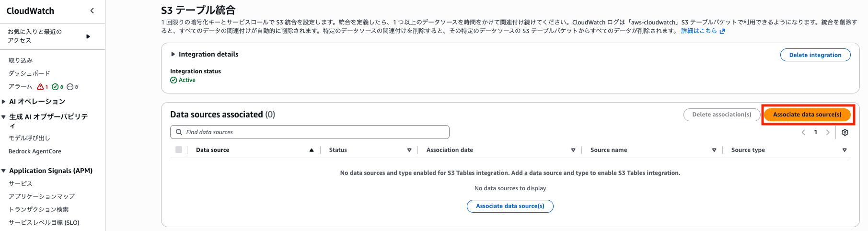Toggle the select-all checkbox in the table header
Screen dimensions: 868x231
tap(179, 150)
